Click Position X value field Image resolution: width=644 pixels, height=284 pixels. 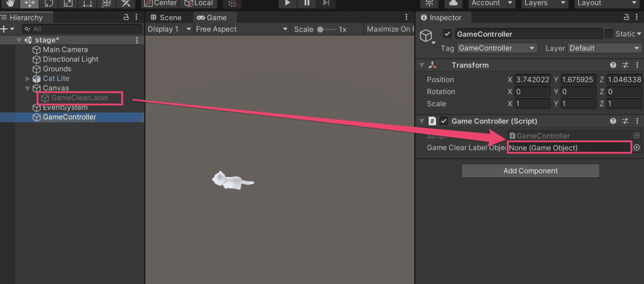pyautogui.click(x=532, y=79)
